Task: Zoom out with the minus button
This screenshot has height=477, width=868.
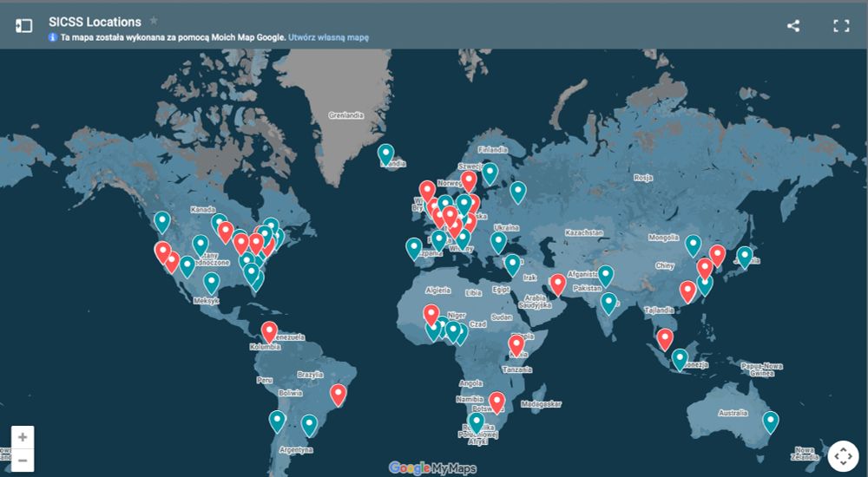Action: point(23,460)
